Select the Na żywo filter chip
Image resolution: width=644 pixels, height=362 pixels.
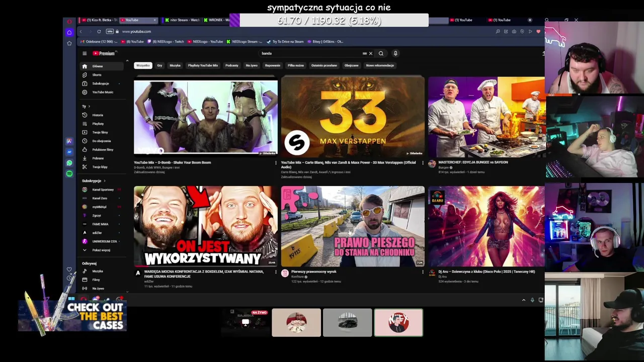[252, 65]
